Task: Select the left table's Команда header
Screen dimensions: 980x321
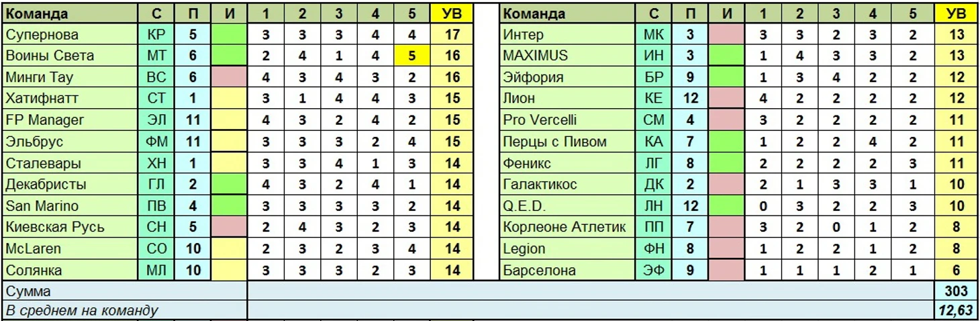Action: pos(70,13)
